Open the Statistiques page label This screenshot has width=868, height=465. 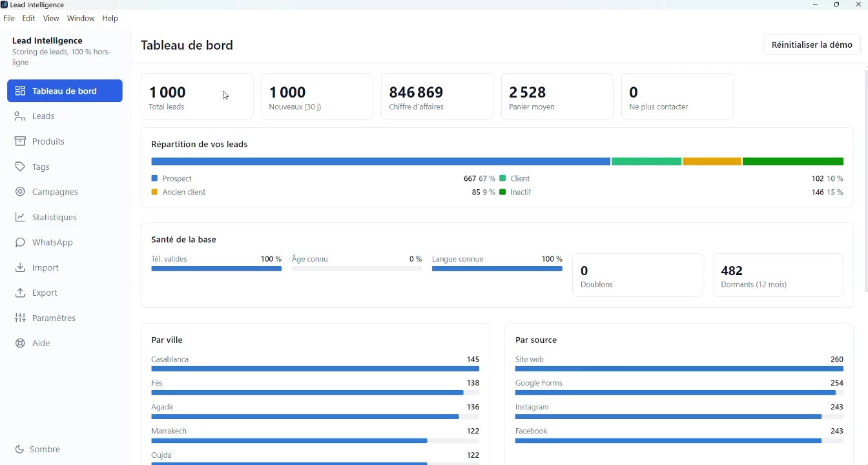[x=54, y=217]
